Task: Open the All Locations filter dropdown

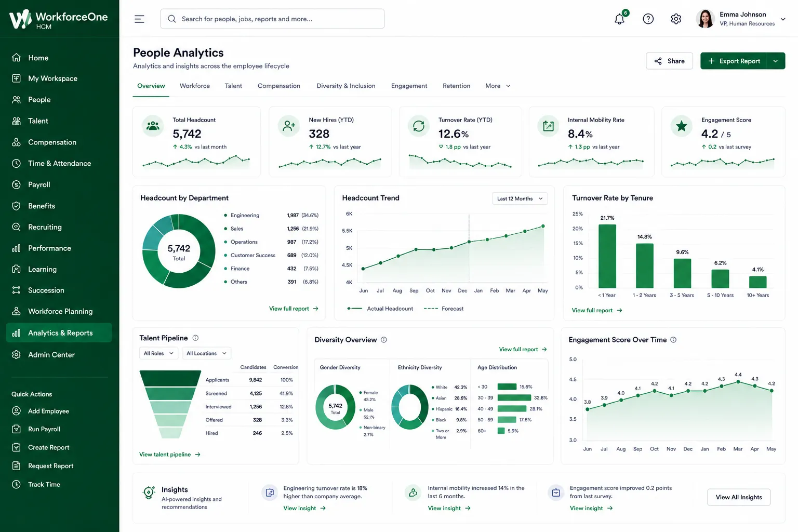Action: [207, 354]
